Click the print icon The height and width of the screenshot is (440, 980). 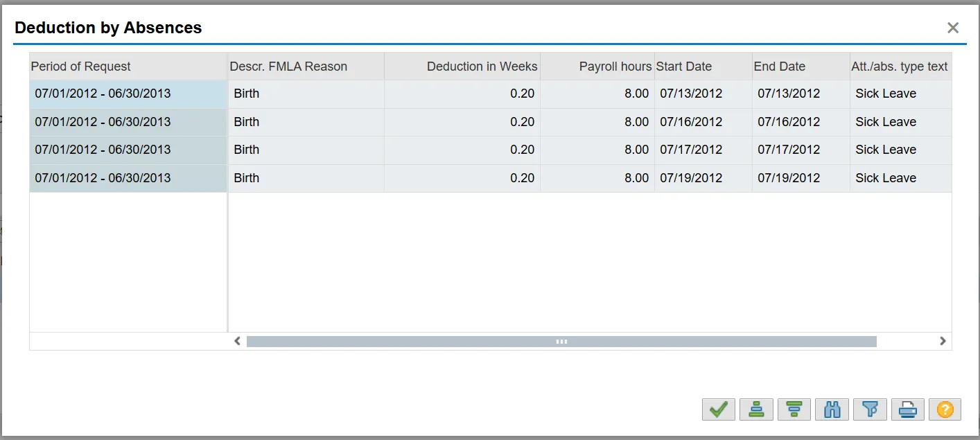click(x=908, y=410)
